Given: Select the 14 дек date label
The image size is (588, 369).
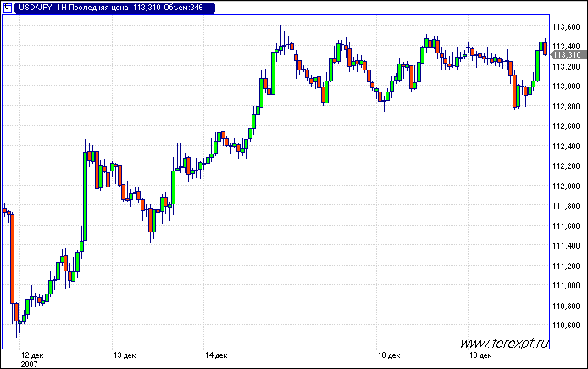Looking at the screenshot, I should [214, 354].
